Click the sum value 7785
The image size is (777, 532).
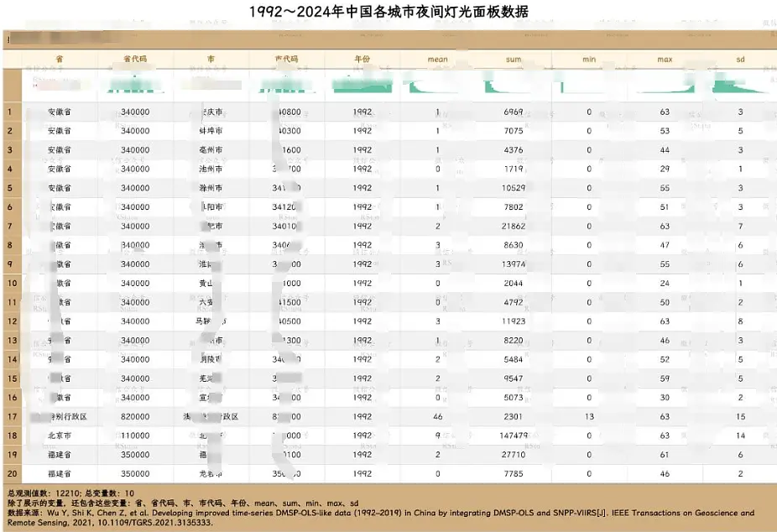(x=514, y=473)
